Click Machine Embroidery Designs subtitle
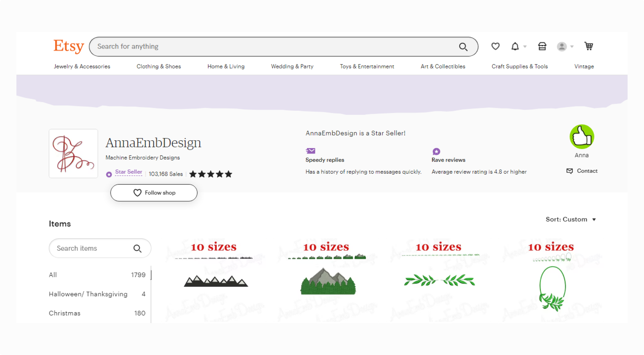This screenshot has height=355, width=644. (143, 158)
